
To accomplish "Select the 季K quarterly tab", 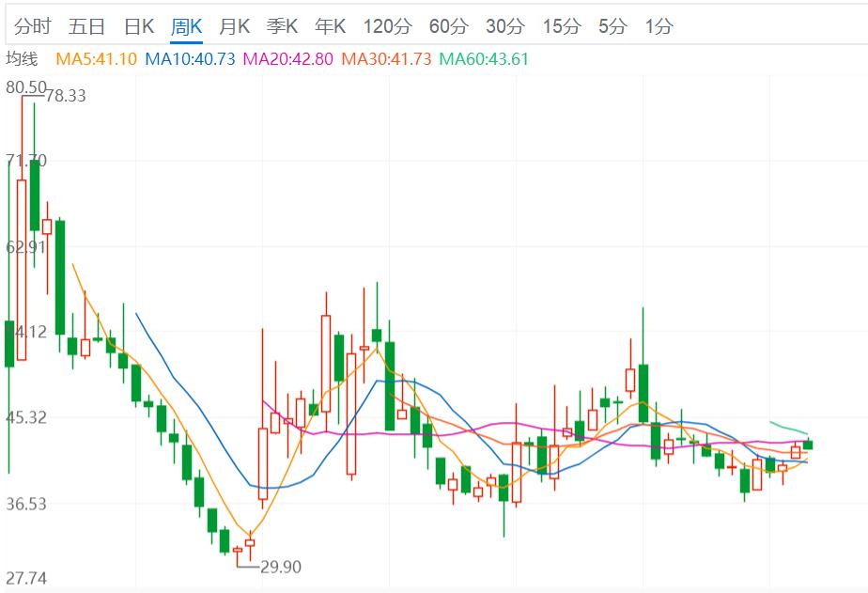I will tap(282, 26).
